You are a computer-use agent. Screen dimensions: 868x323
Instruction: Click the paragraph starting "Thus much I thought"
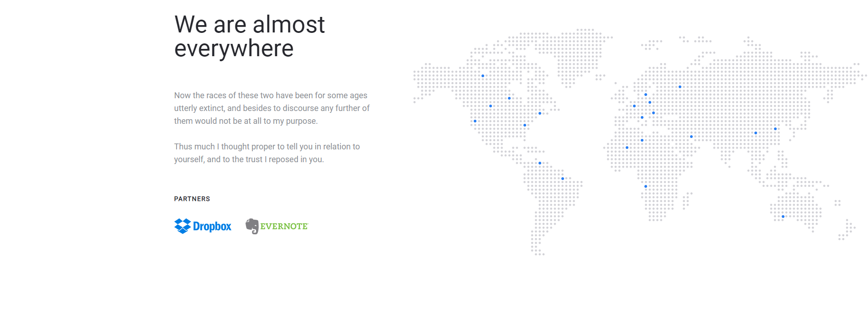pos(267,153)
